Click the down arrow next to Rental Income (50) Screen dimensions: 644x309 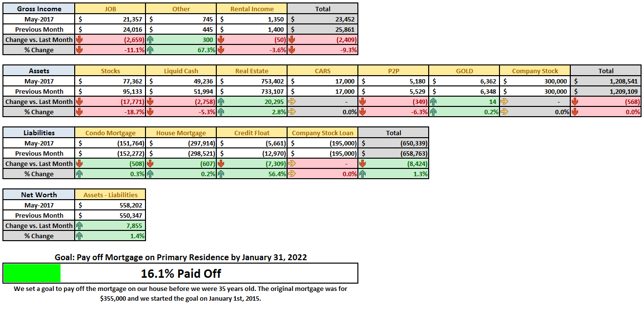(x=221, y=40)
